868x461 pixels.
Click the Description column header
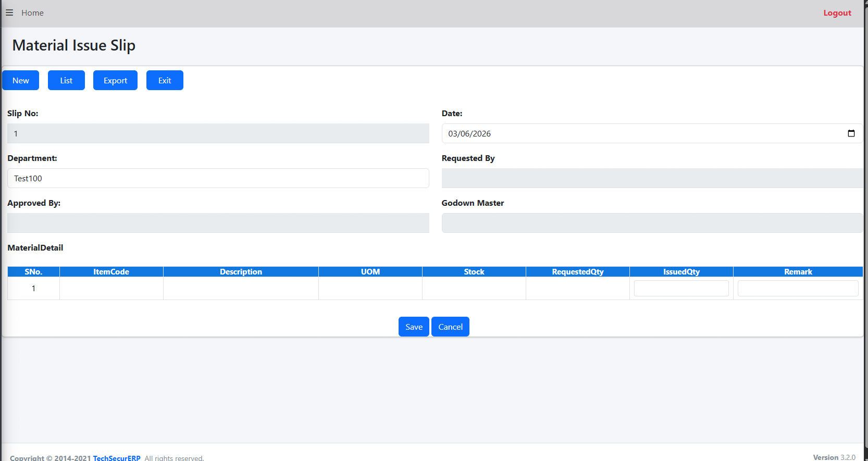241,271
